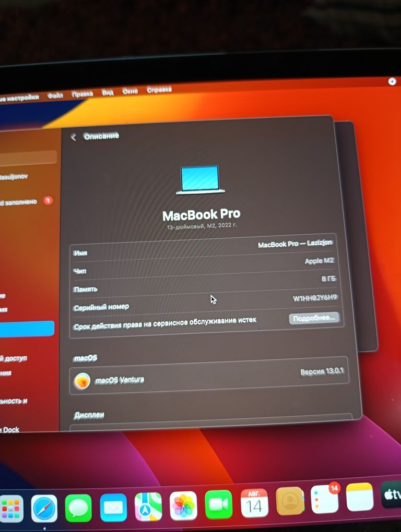Click the location icon in the menu bar

[x=392, y=81]
